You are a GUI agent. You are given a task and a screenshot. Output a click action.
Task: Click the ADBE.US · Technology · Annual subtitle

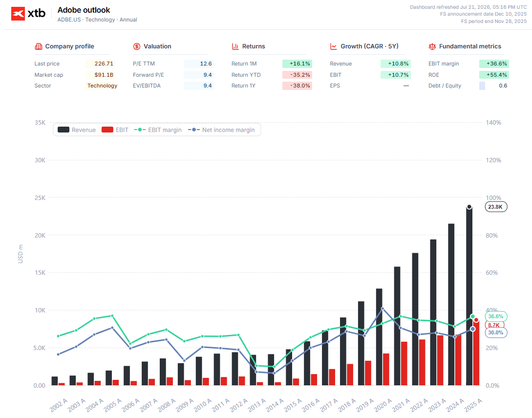coord(97,20)
